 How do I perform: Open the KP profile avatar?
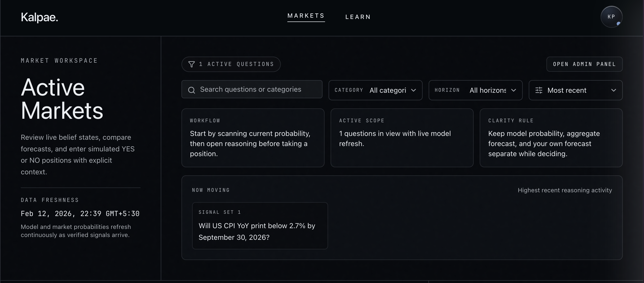pos(611,17)
